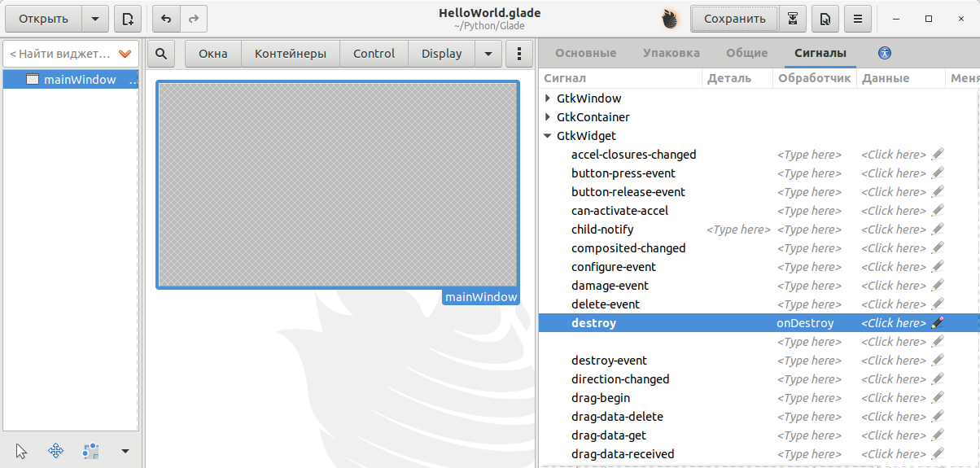
Task: Click the widget search input field
Action: pos(61,54)
